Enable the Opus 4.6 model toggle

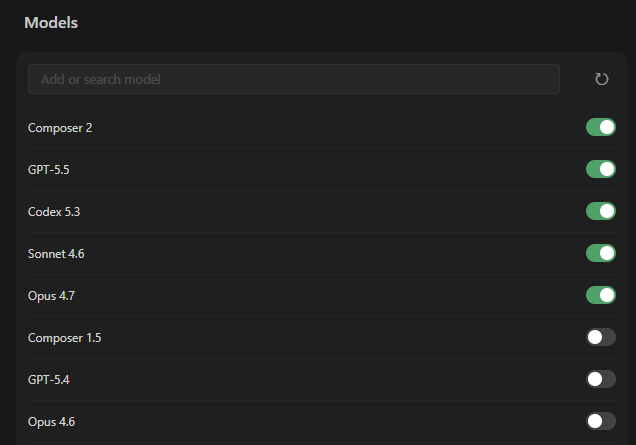tap(601, 421)
